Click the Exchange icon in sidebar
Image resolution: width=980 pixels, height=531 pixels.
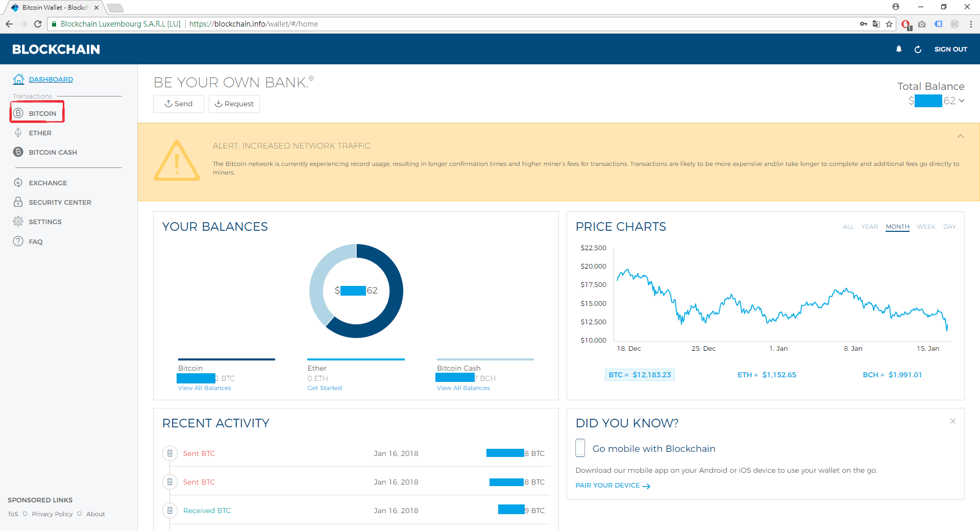[18, 183]
